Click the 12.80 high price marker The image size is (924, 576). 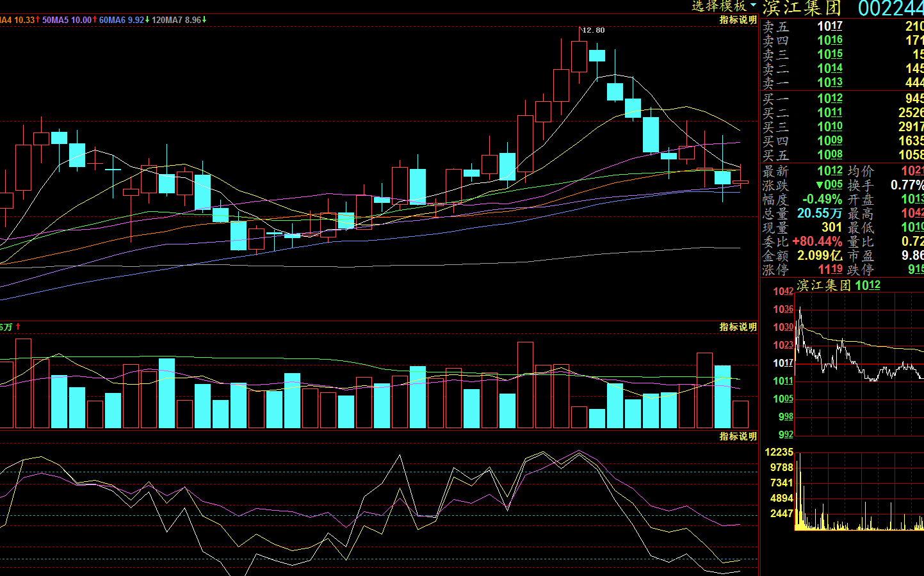point(593,30)
